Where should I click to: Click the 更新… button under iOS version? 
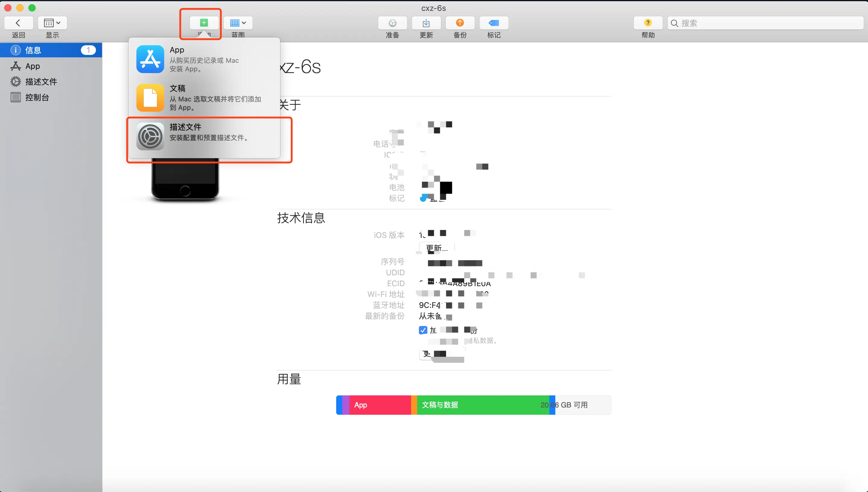pos(436,248)
